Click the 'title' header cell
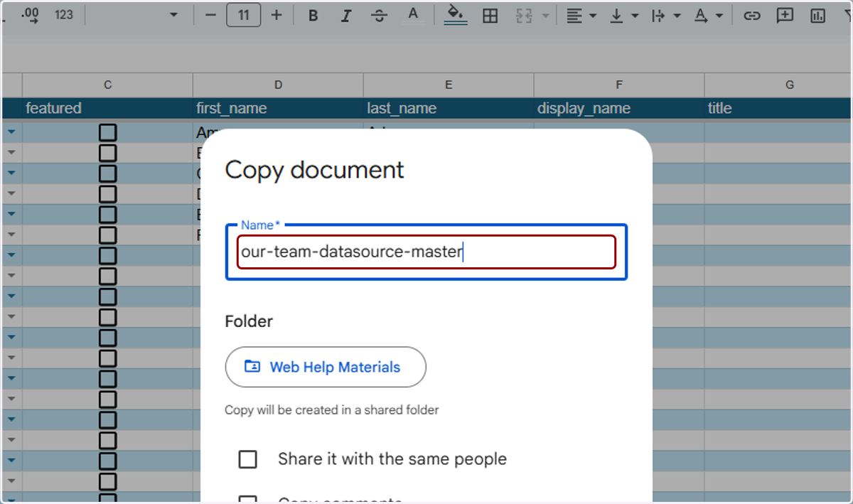 tap(778, 109)
